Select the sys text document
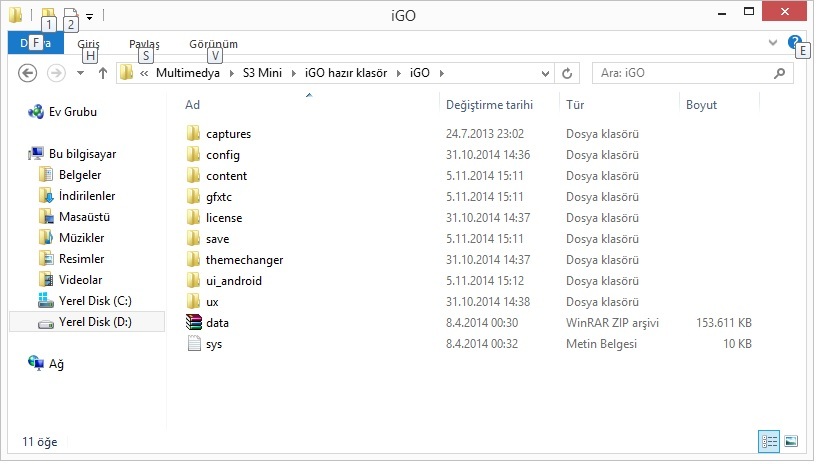The image size is (820, 464). [x=214, y=344]
